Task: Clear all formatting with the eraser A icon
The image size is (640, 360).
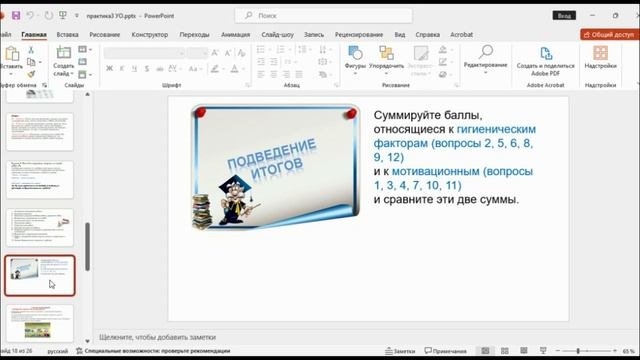Action: (x=241, y=53)
